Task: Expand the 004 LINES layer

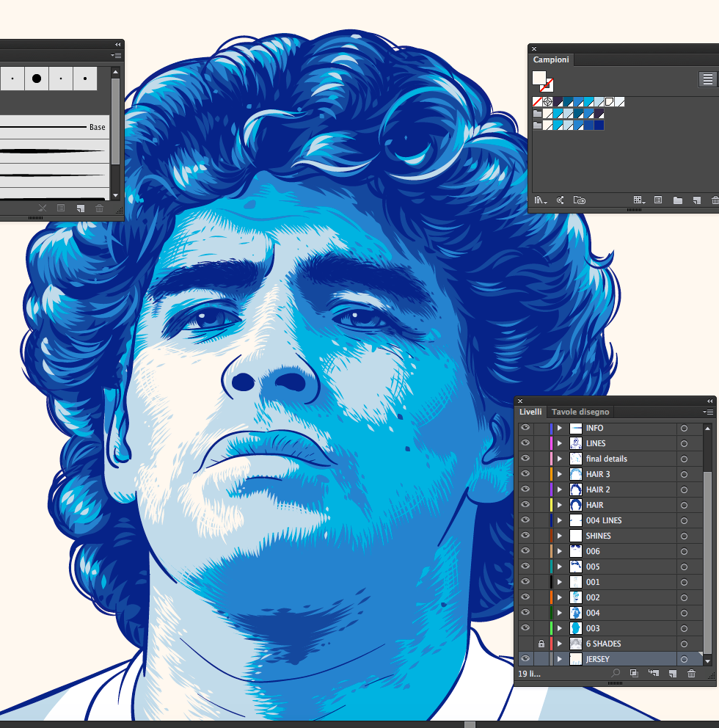Action: (x=560, y=520)
